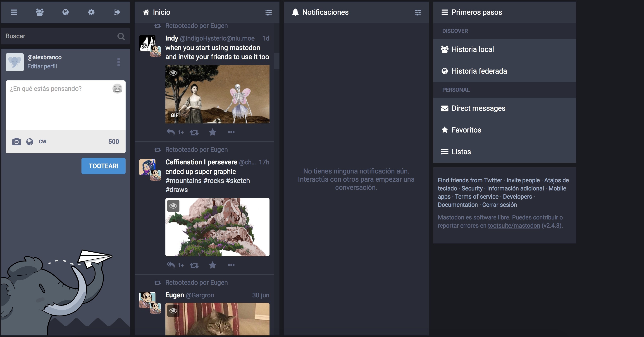Toggle the CW content warning button

[x=43, y=142]
